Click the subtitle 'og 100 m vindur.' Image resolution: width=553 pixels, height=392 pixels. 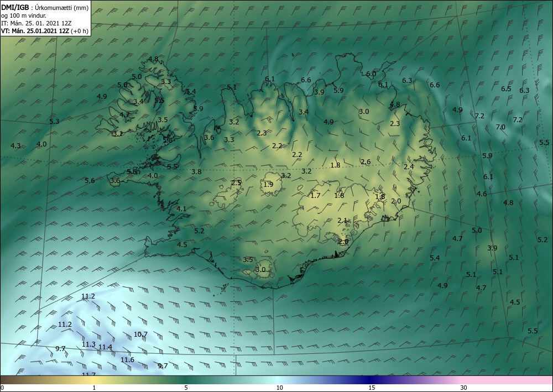point(24,15)
